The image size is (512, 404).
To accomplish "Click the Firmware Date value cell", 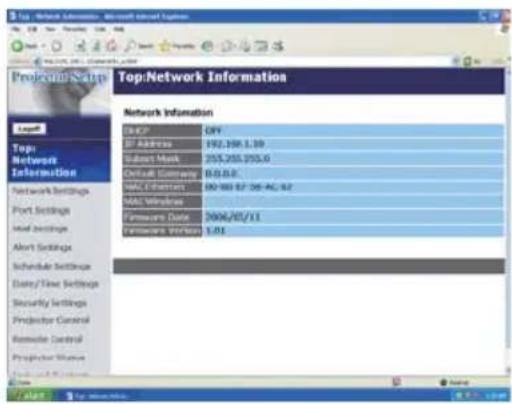I will click(x=353, y=217).
